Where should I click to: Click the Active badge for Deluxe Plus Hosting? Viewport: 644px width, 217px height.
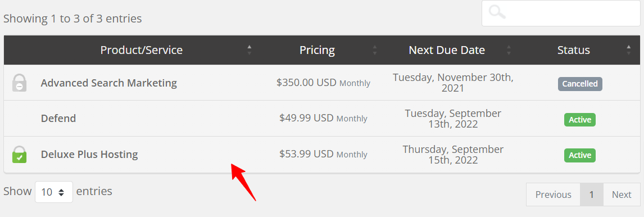(579, 155)
